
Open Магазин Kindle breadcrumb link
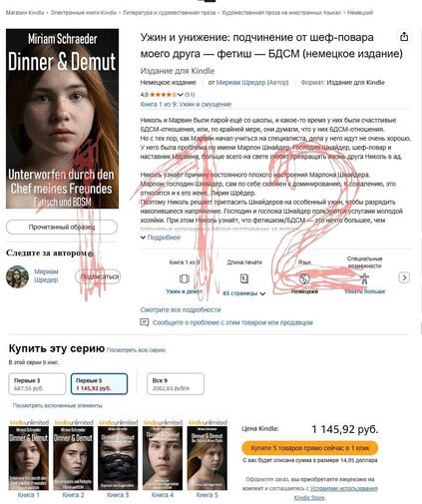(x=25, y=13)
